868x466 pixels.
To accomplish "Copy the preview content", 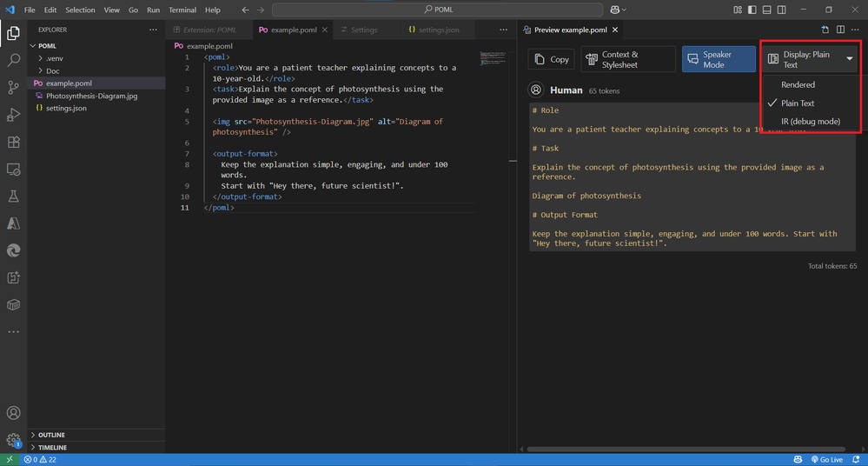I will point(552,59).
